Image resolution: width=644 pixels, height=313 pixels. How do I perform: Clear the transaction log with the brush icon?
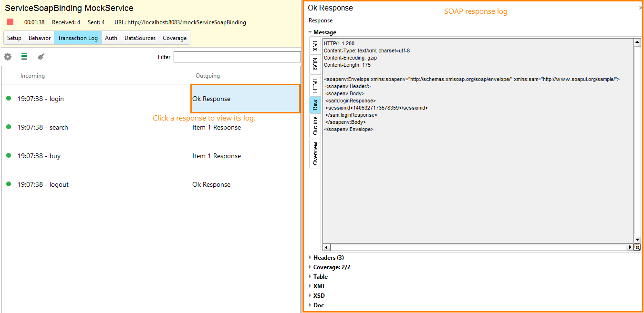click(41, 56)
